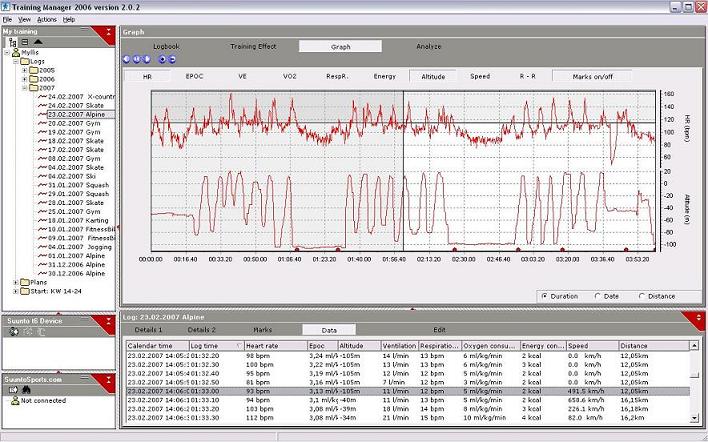Toggle the Speed graph series

coord(480,77)
